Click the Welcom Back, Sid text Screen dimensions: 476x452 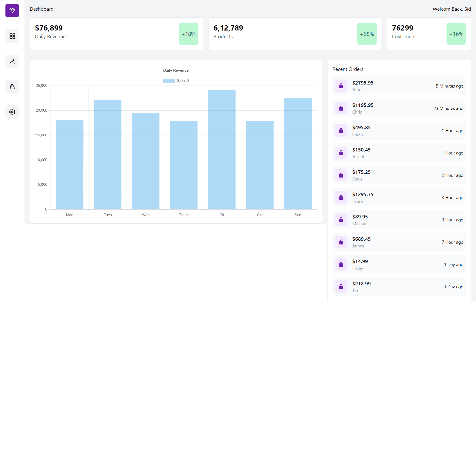pos(452,9)
